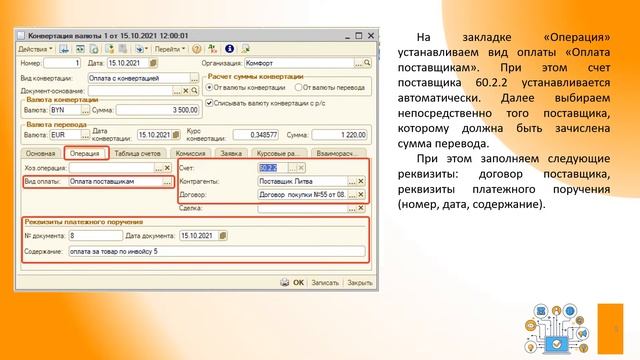Click the third toolbar icon after Действия
The width and height of the screenshot is (640, 360).
click(94, 49)
